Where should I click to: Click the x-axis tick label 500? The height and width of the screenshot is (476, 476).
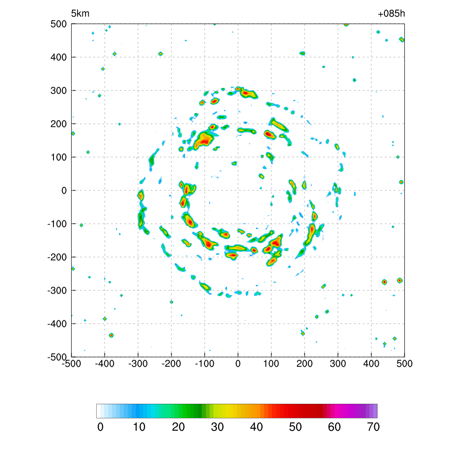(x=404, y=364)
